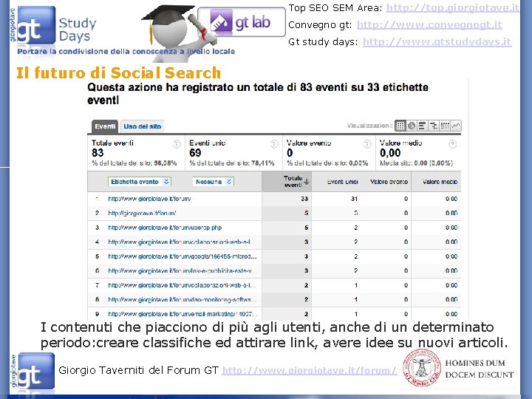Open row 3 usercp.php link
This screenshot has width=532, height=399.
(x=165, y=228)
